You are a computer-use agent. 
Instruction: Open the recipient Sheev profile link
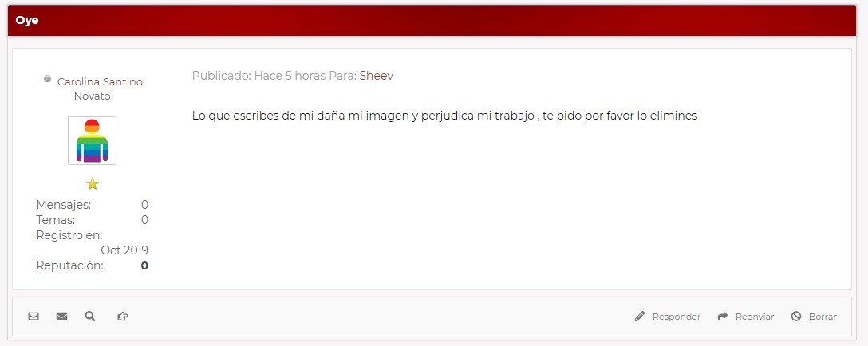tap(377, 76)
